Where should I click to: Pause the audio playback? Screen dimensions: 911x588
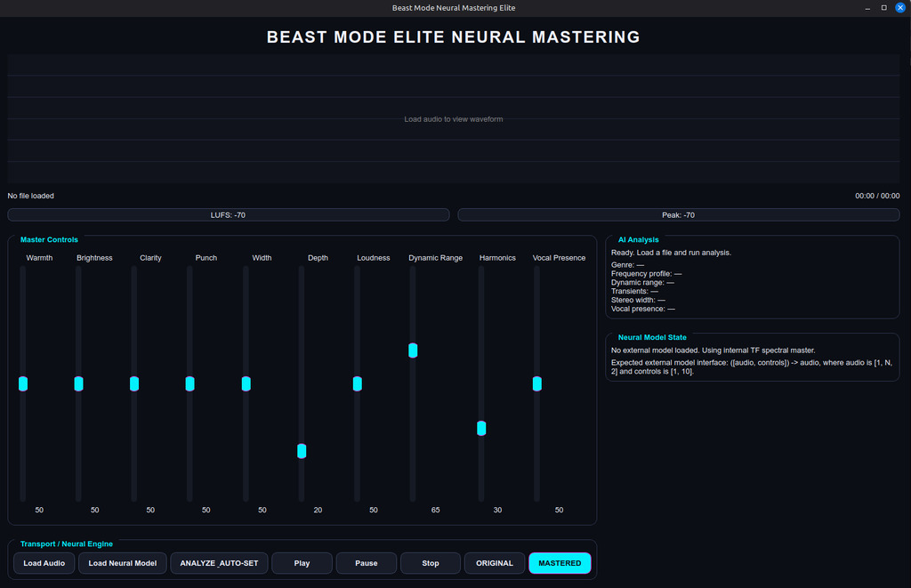pos(367,563)
